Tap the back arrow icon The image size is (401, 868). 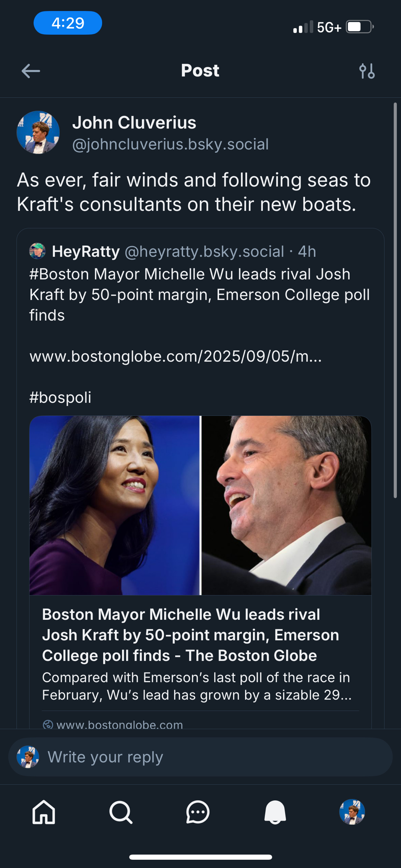point(31,71)
